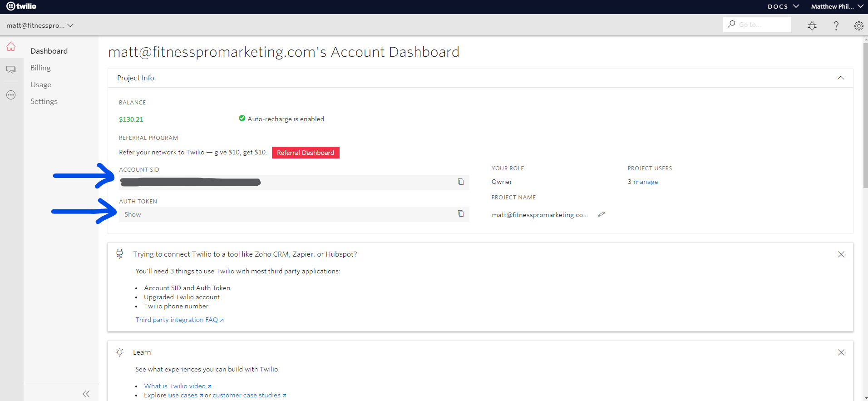
Task: Open the Programmable SMS chat icon
Action: pos(11,69)
